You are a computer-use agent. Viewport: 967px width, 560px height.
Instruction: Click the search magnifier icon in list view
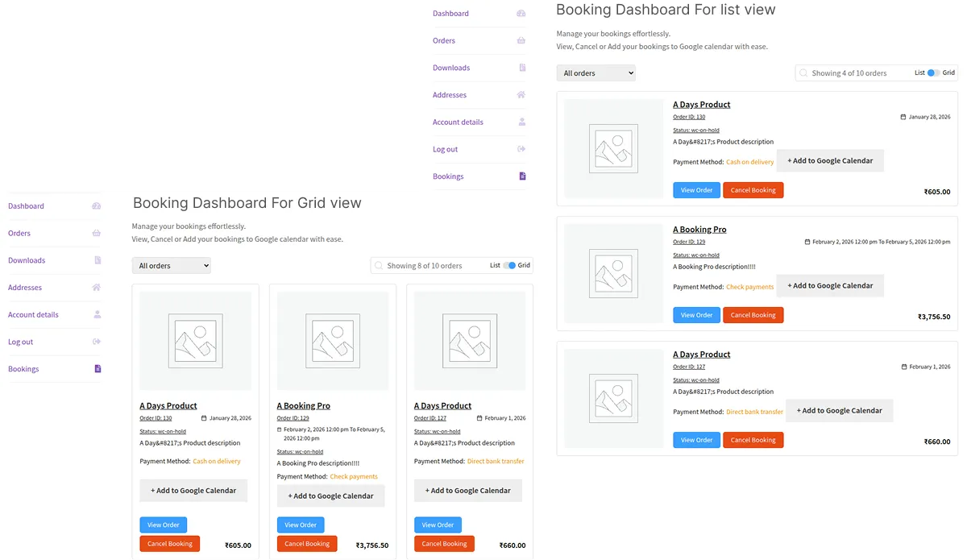click(804, 73)
